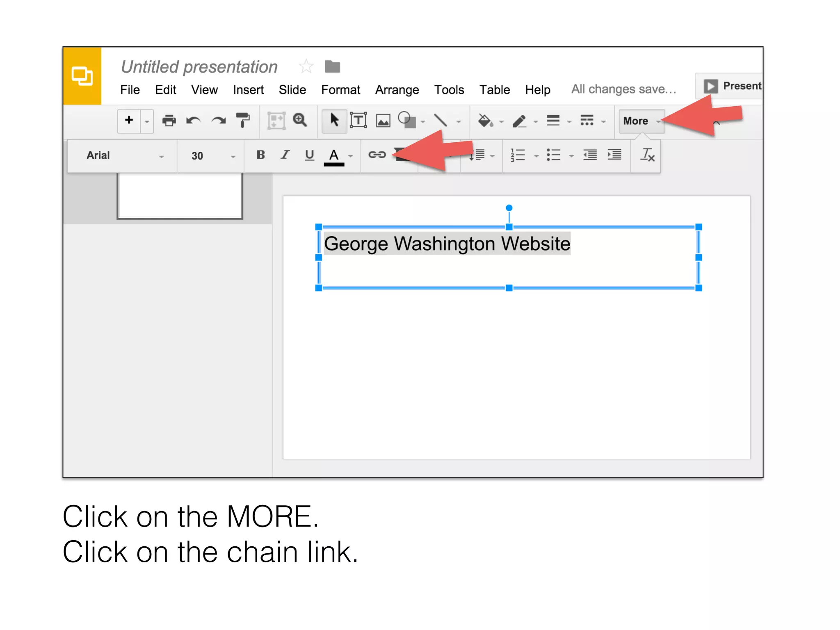Viewport: 840px width, 630px height.
Task: Open the Format menu
Action: click(x=340, y=90)
